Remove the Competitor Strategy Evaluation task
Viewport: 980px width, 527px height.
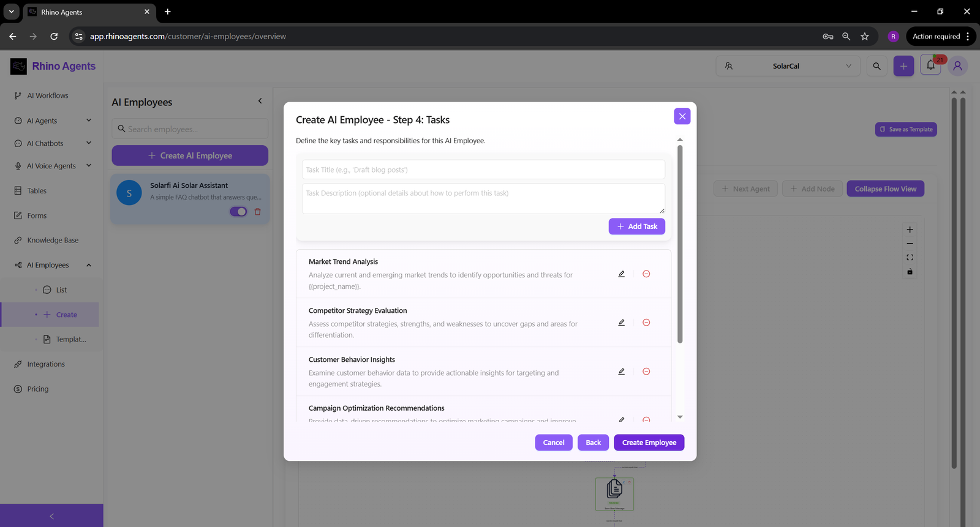646,323
